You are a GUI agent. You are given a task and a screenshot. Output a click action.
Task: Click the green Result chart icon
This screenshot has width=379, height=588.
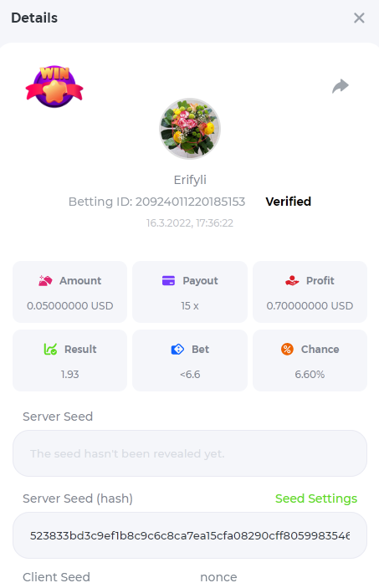pyautogui.click(x=50, y=349)
